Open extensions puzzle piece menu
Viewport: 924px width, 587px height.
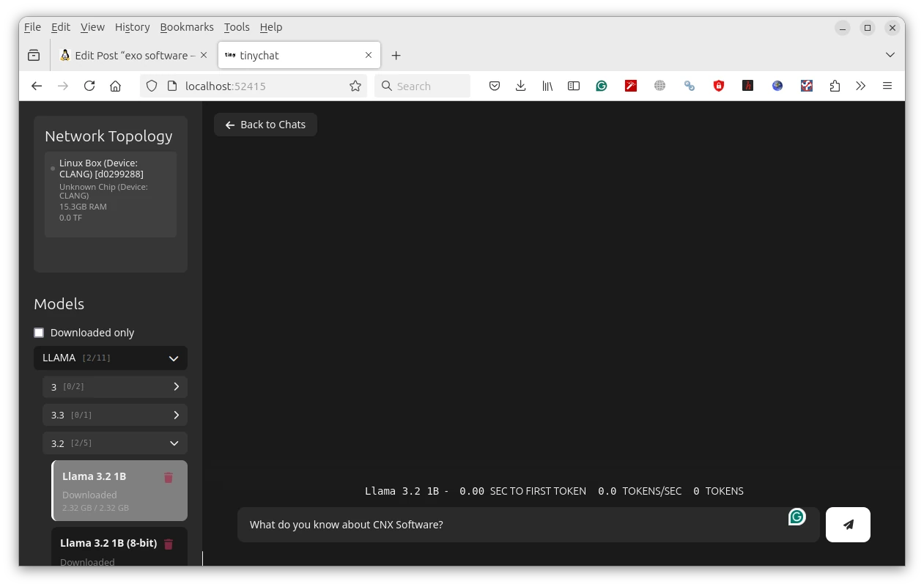[835, 86]
